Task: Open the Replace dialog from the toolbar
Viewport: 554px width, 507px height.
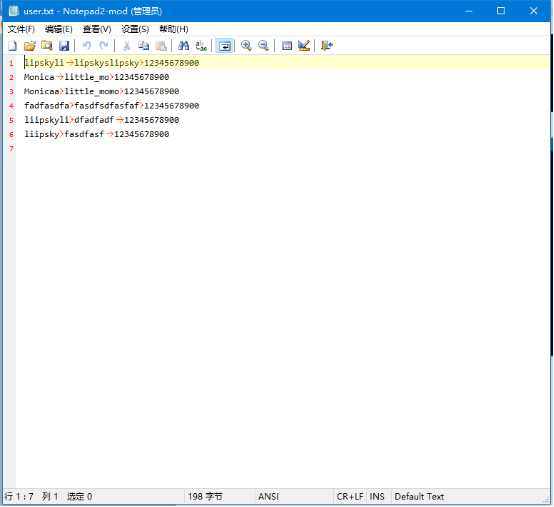Action: click(x=201, y=46)
